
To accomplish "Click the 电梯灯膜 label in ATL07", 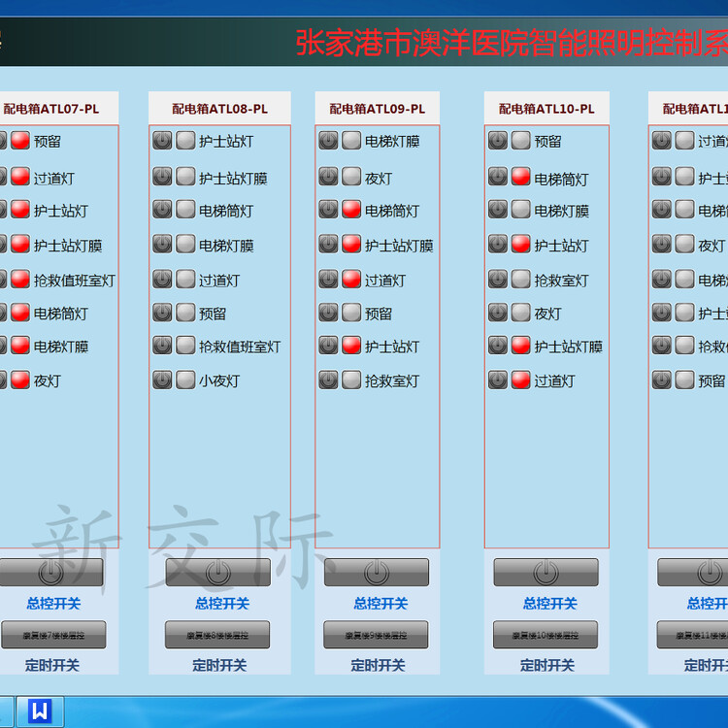I will 61,347.
